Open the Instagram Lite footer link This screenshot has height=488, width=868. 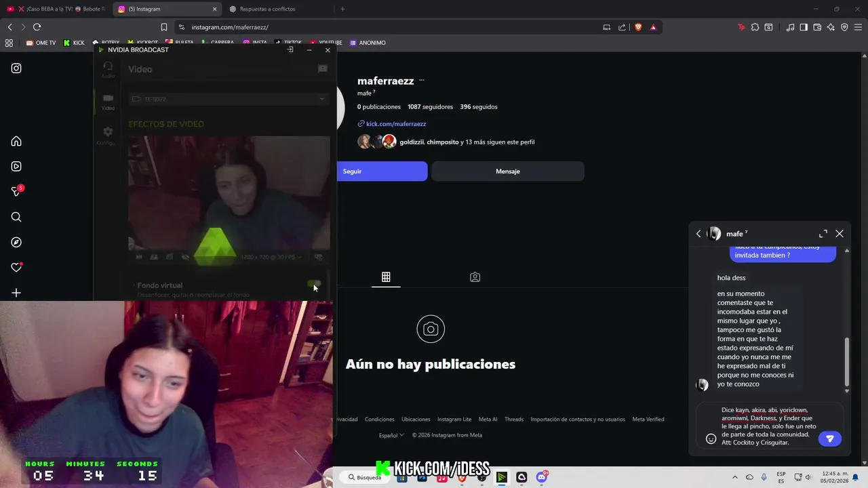point(454,420)
